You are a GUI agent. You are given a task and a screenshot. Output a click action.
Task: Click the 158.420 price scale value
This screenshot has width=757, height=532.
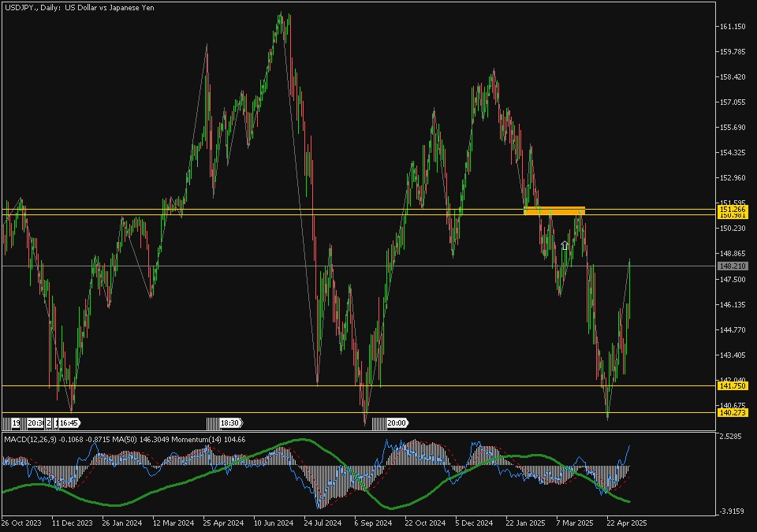tap(733, 76)
